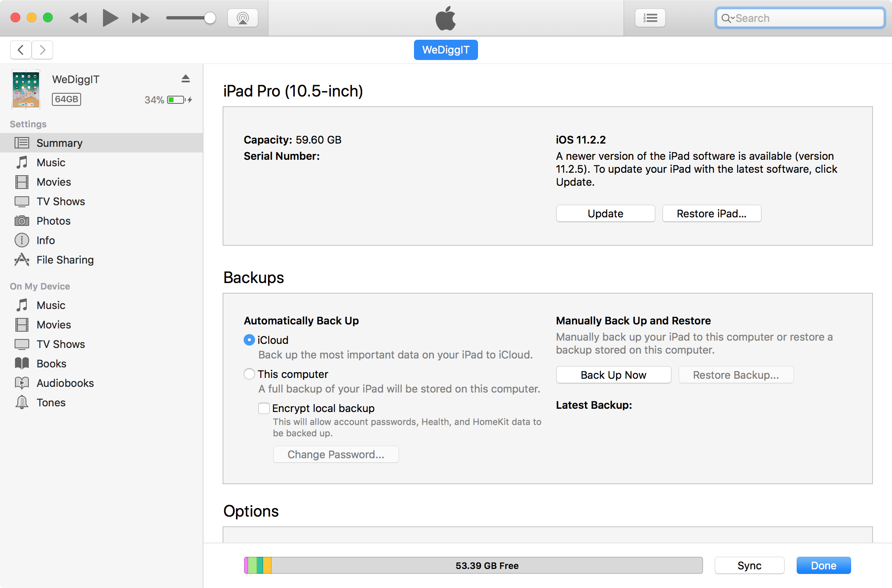The width and height of the screenshot is (892, 588).
Task: Open the Up Next list icon
Action: [650, 18]
